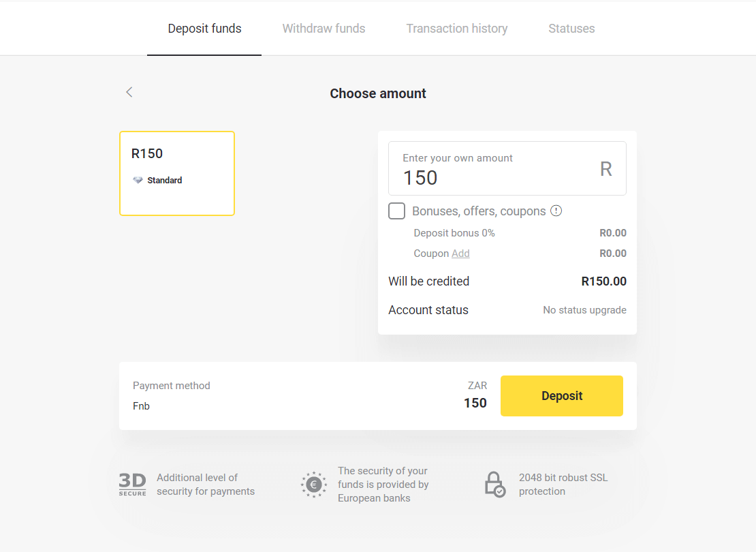Select the R150 Standard amount card
This screenshot has width=756, height=552.
[x=177, y=173]
